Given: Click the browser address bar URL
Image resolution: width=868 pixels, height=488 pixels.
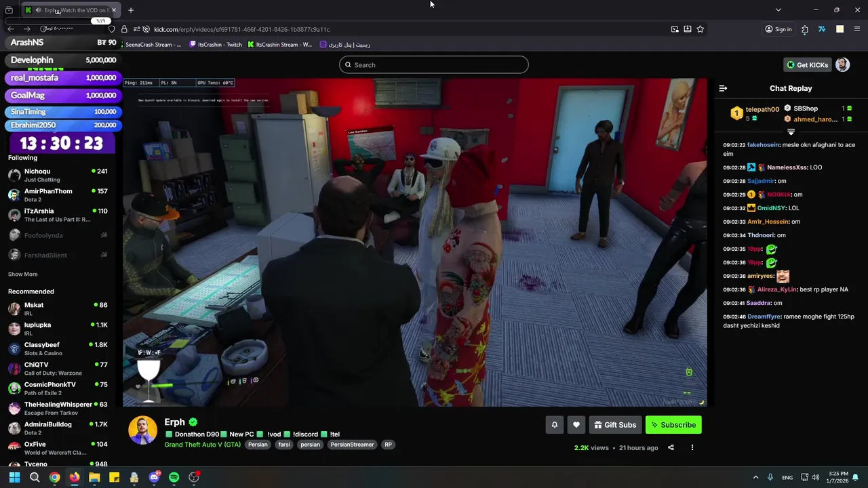Looking at the screenshot, I should click(241, 29).
